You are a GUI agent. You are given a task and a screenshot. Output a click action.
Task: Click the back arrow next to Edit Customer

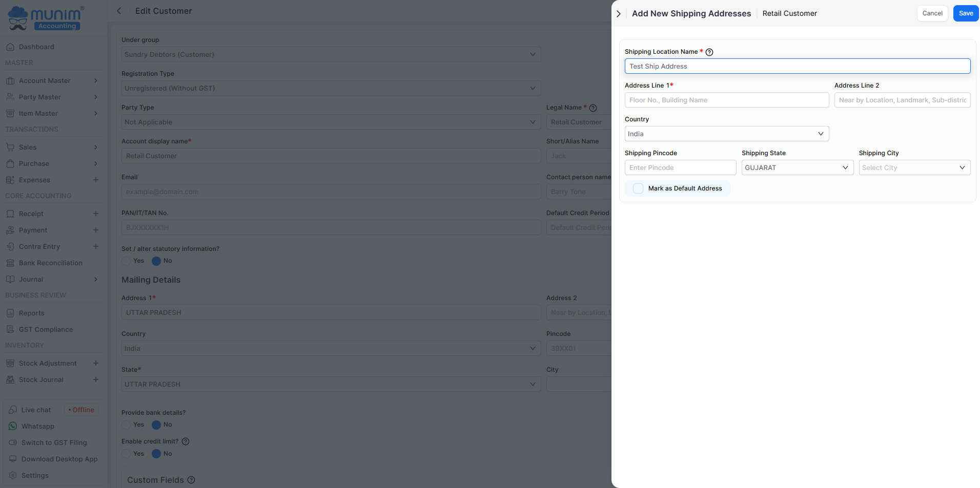tap(119, 11)
